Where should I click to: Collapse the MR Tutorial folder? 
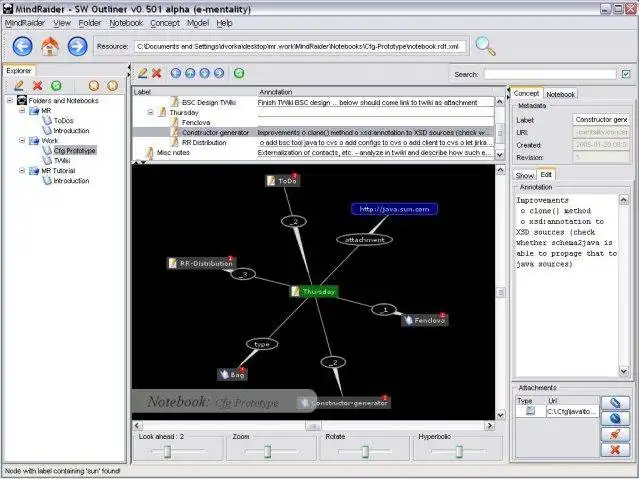click(x=22, y=170)
